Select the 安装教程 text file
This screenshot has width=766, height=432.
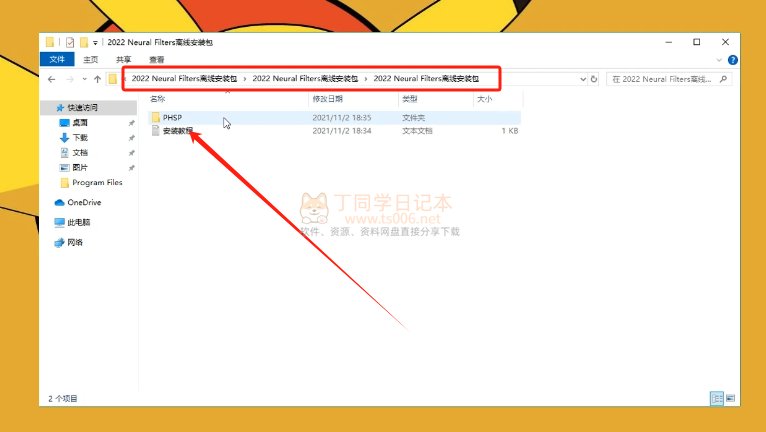click(177, 131)
